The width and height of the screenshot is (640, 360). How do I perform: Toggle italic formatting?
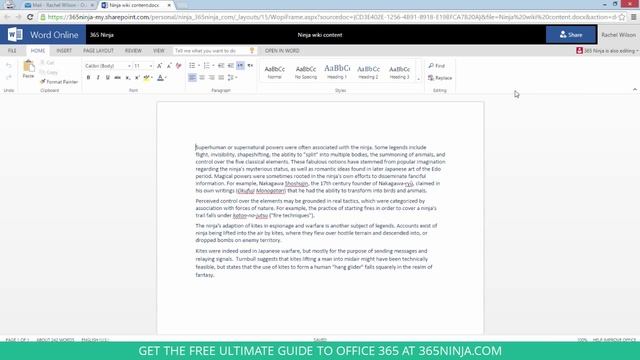point(98,78)
